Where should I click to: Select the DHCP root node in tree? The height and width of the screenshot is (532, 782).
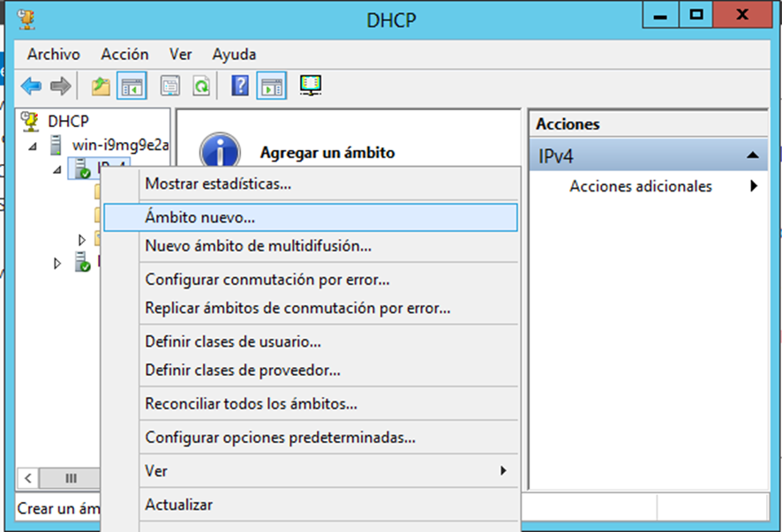point(67,121)
